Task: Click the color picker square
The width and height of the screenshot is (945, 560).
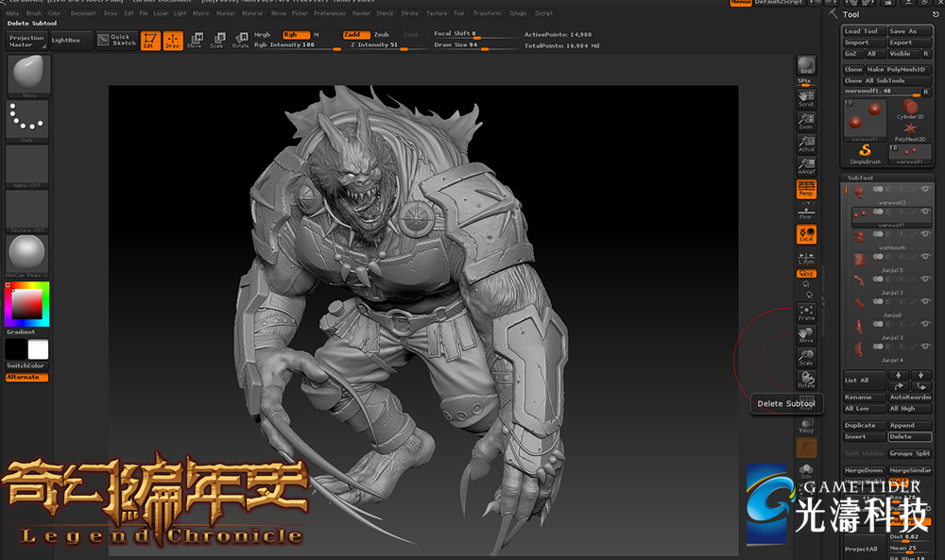Action: coord(26,304)
